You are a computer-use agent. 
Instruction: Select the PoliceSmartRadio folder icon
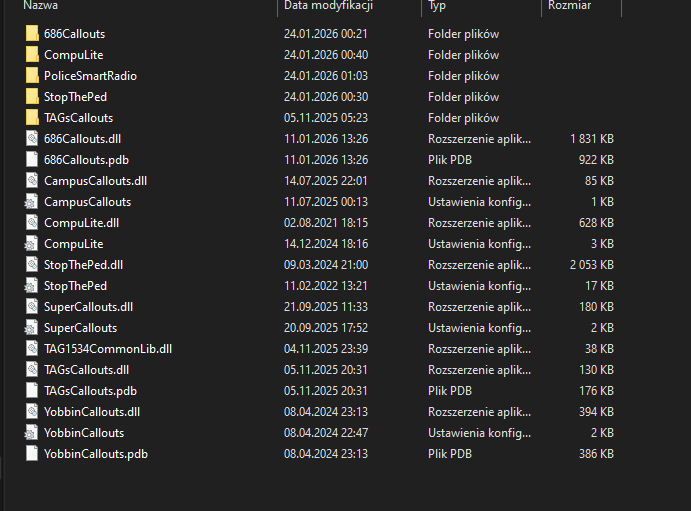pos(34,76)
